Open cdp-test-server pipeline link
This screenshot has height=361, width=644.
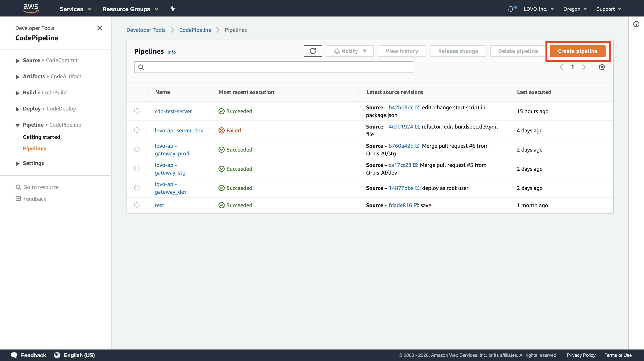click(x=173, y=111)
